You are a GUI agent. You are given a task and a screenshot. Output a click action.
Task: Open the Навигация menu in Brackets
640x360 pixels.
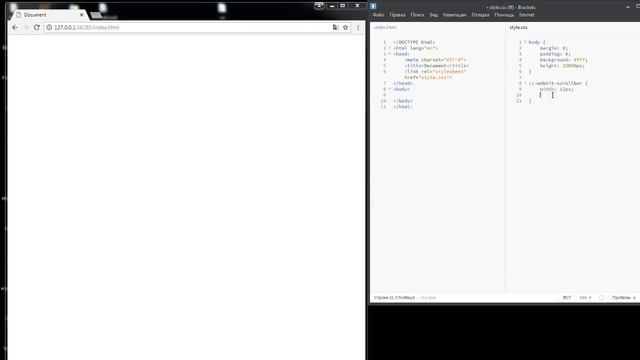tap(454, 15)
